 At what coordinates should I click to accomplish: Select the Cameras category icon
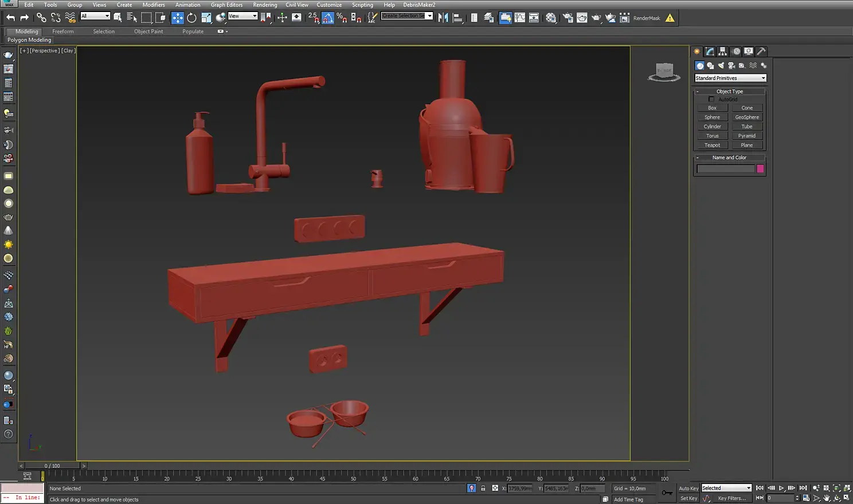point(731,65)
